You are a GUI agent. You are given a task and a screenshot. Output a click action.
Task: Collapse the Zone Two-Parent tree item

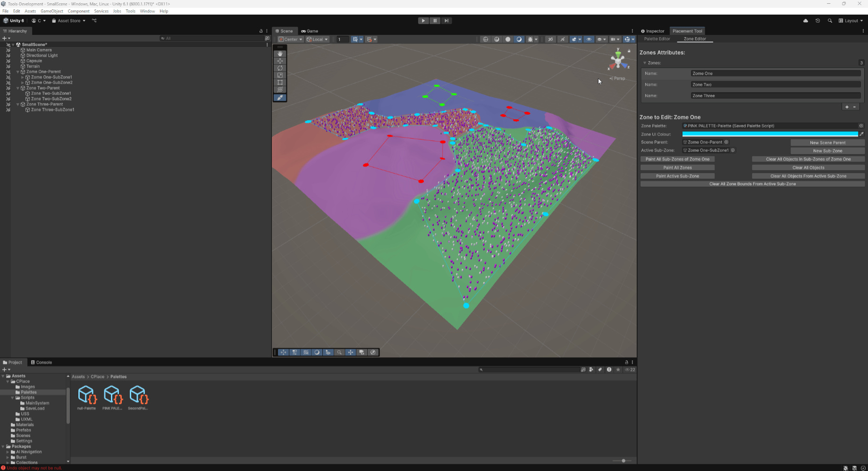pyautogui.click(x=18, y=88)
